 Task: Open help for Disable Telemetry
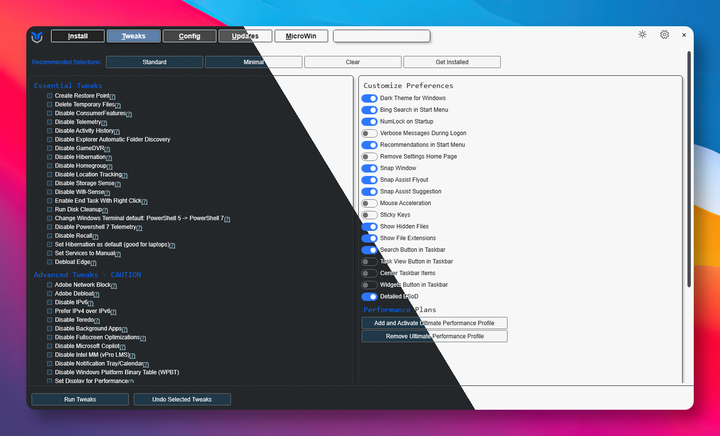tap(104, 123)
